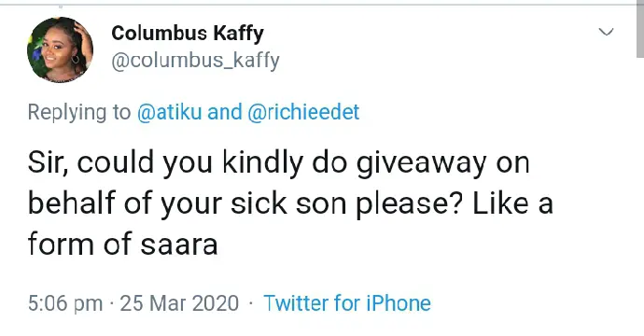The image size is (644, 336).
Task: Open the Twitter for iPhone source link
Action: pos(347,303)
